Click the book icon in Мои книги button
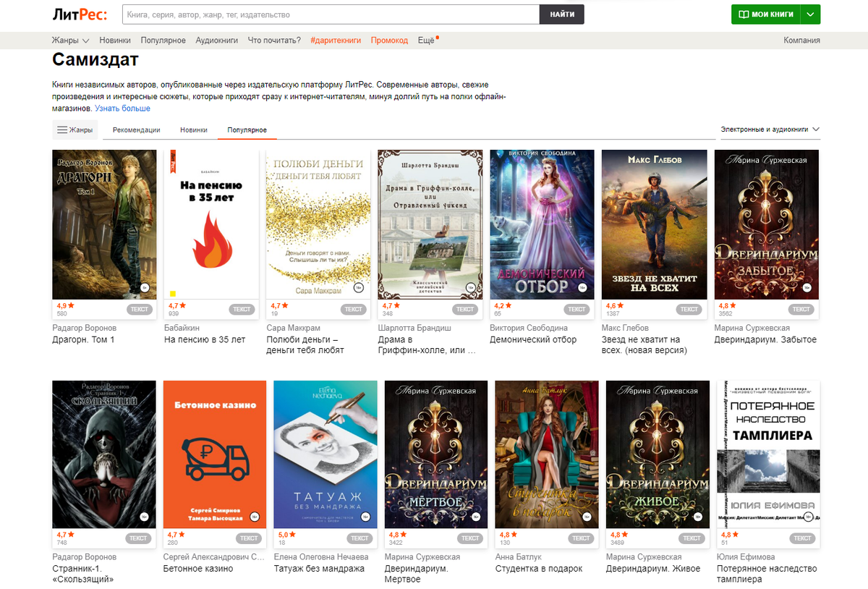The image size is (868, 589). tap(743, 14)
